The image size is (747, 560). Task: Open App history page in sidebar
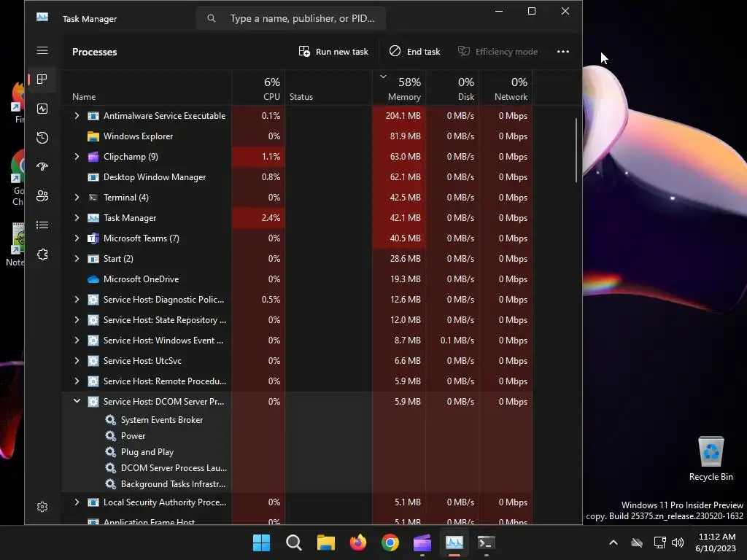tap(42, 138)
